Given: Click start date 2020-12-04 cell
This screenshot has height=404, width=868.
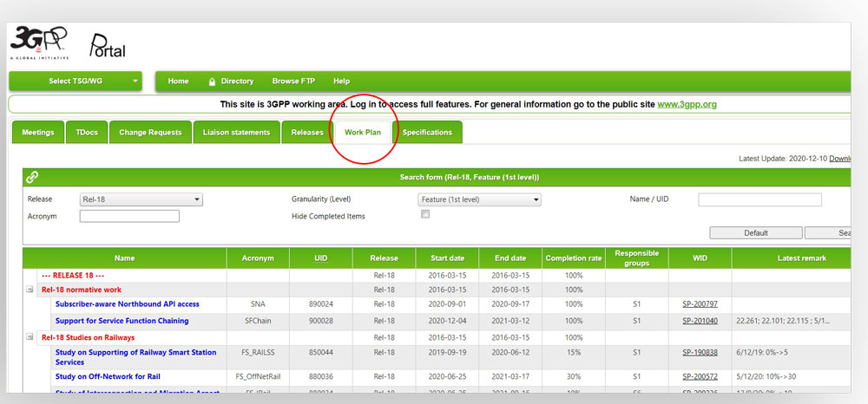Looking at the screenshot, I should point(447,321).
